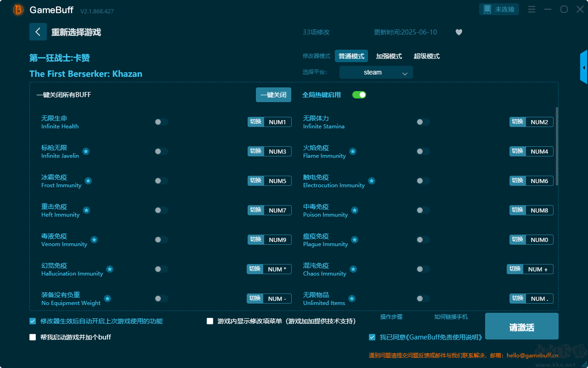Screen dimensions: 588x368
Task: Click the phone connection icon labeled 未连接
Action: [x=499, y=9]
